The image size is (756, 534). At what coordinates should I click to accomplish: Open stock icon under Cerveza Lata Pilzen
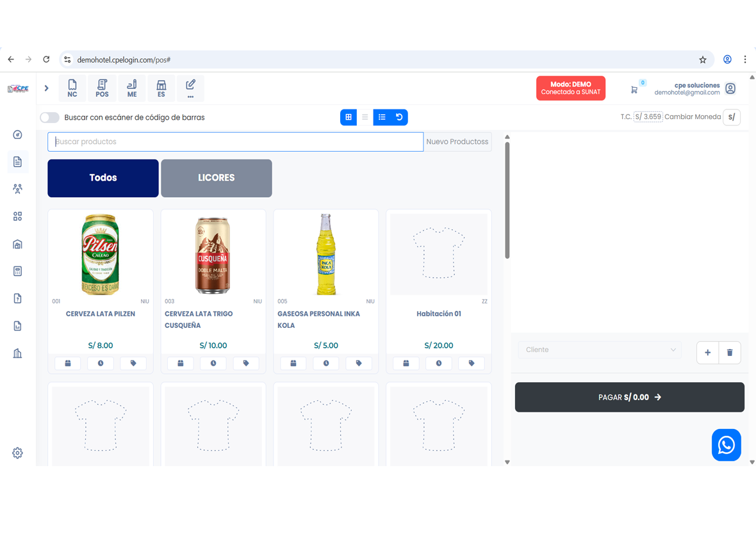point(68,363)
